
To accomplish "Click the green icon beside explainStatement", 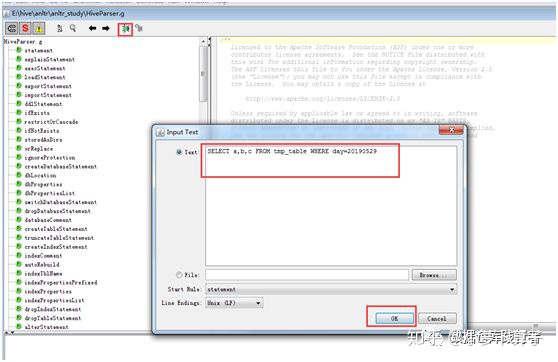I will point(19,59).
